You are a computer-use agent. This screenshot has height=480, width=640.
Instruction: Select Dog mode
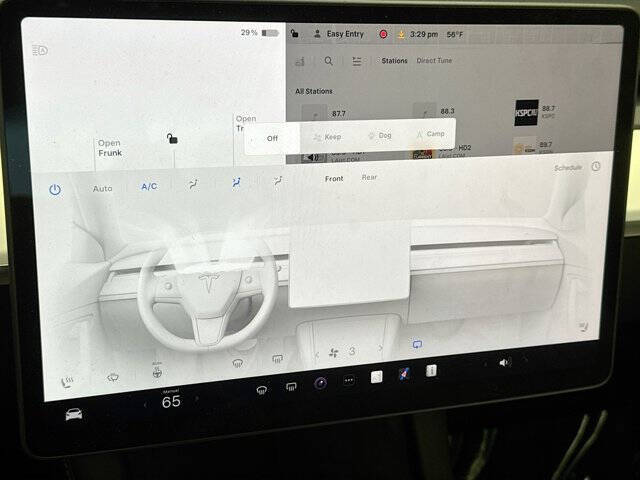tap(380, 136)
